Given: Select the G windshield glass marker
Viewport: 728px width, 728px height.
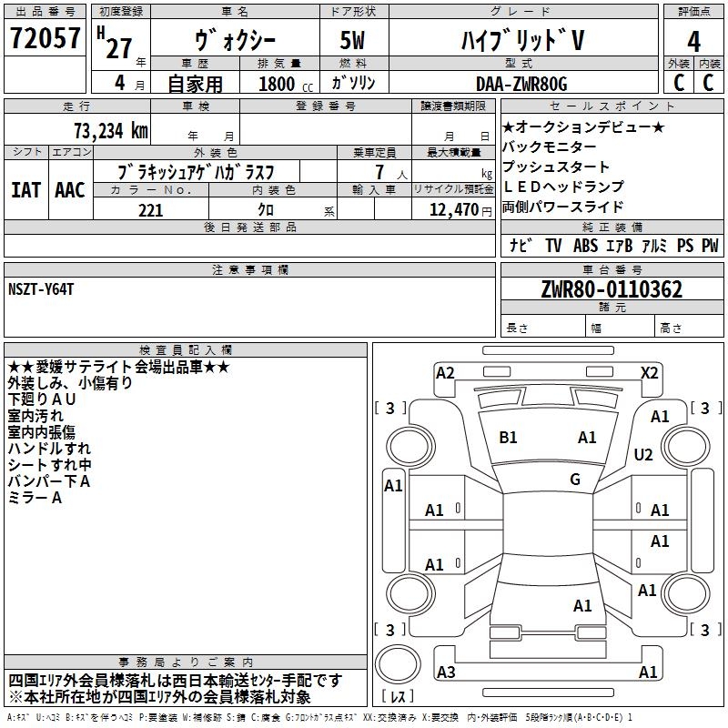Looking at the screenshot, I should [x=575, y=479].
